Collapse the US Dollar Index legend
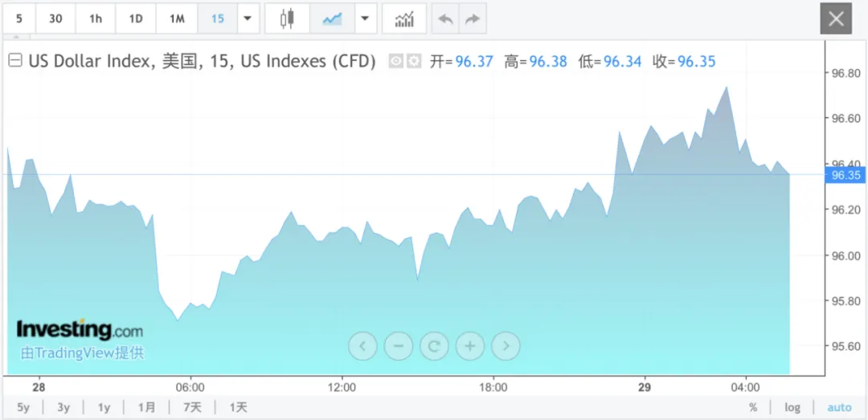The height and width of the screenshot is (420, 868). pyautogui.click(x=14, y=61)
